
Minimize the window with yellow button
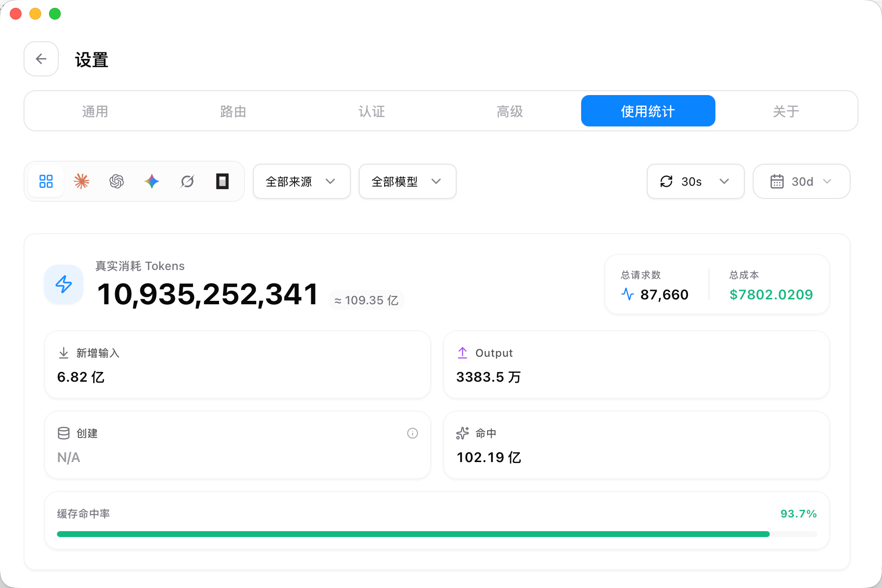click(35, 14)
